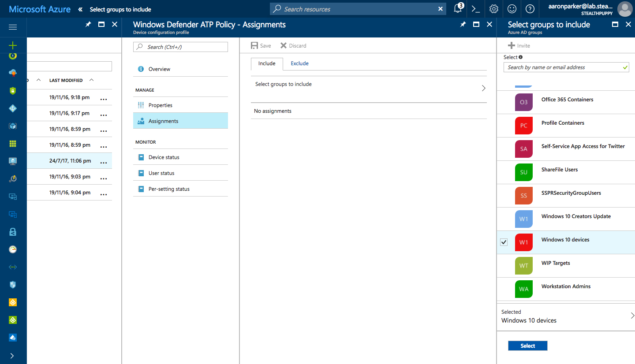Image resolution: width=635 pixels, height=364 pixels.
Task: Open portal settings gear icon
Action: [x=494, y=9]
